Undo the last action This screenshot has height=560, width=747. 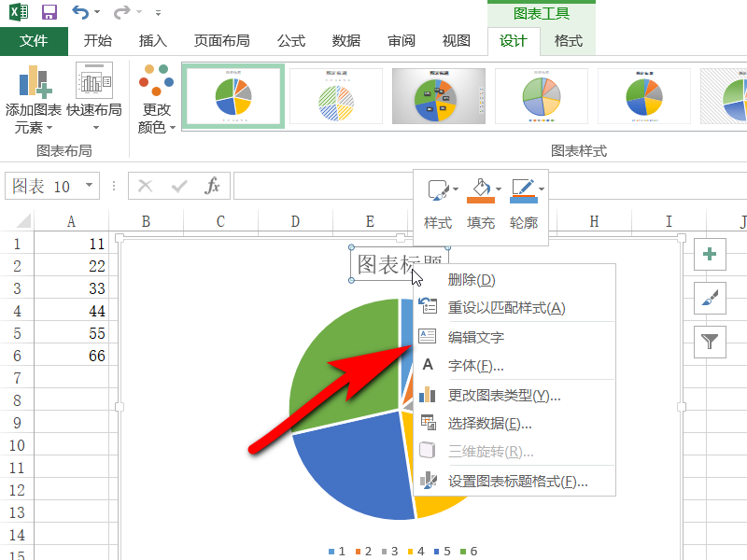coord(80,12)
